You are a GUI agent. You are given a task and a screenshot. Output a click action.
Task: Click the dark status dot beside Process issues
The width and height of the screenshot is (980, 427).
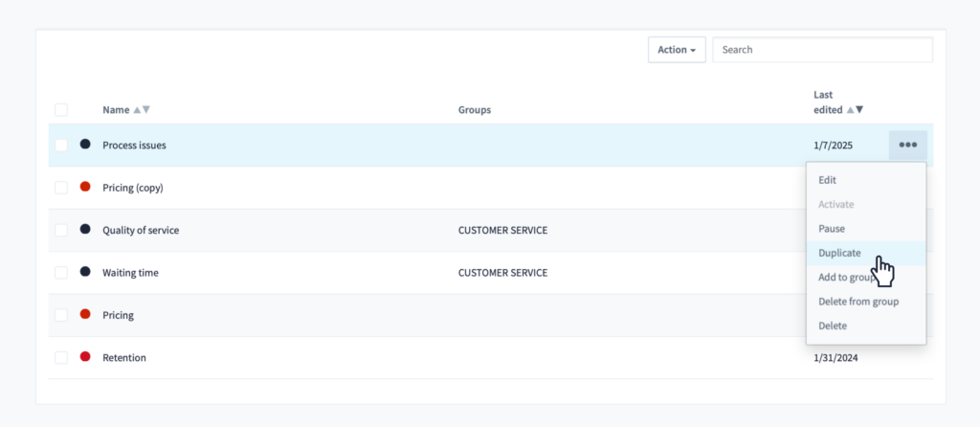(x=85, y=144)
